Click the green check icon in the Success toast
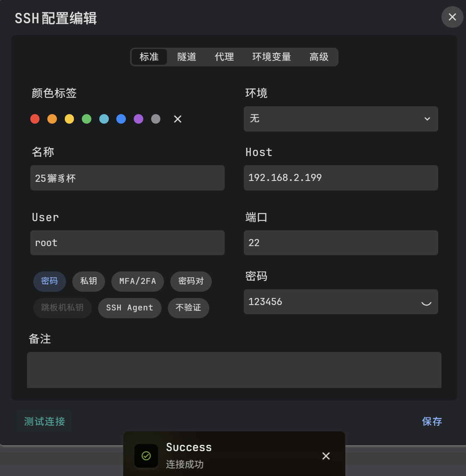This screenshot has height=476, width=466. click(146, 456)
